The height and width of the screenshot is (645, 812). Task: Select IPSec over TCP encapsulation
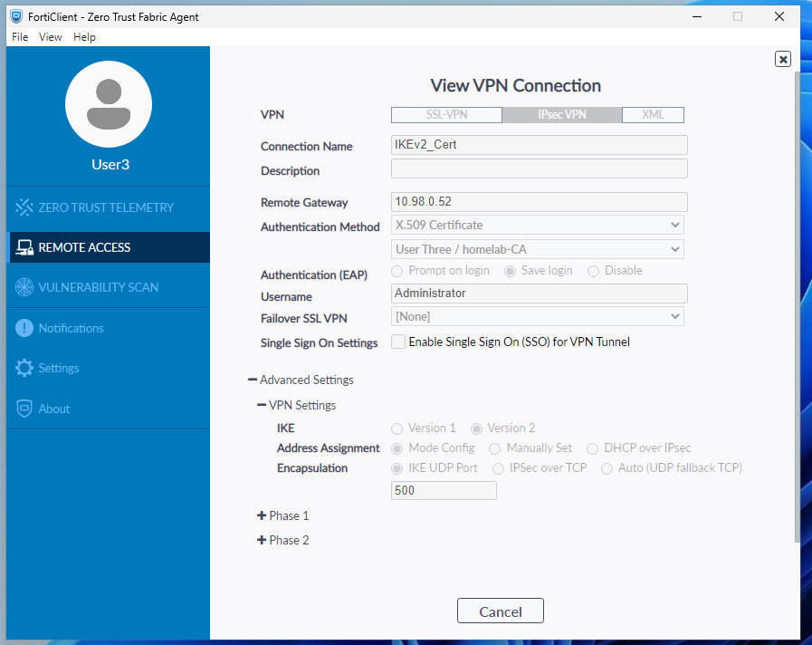(498, 469)
